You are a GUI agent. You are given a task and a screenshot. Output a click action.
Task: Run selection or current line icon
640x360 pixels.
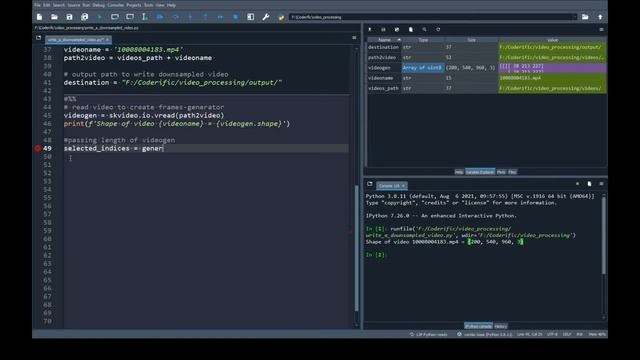point(144,17)
